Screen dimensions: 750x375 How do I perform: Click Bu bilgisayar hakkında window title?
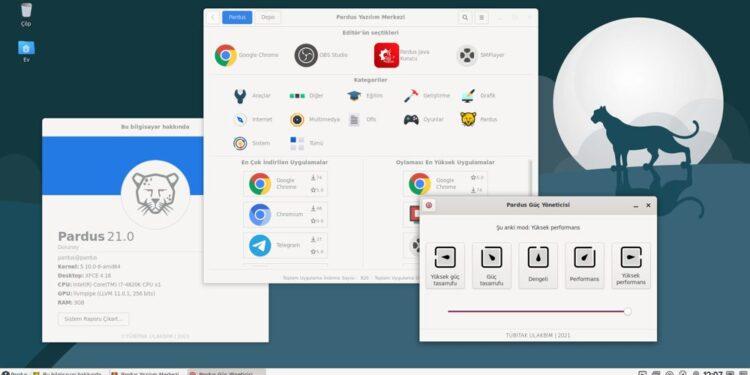(x=155, y=127)
